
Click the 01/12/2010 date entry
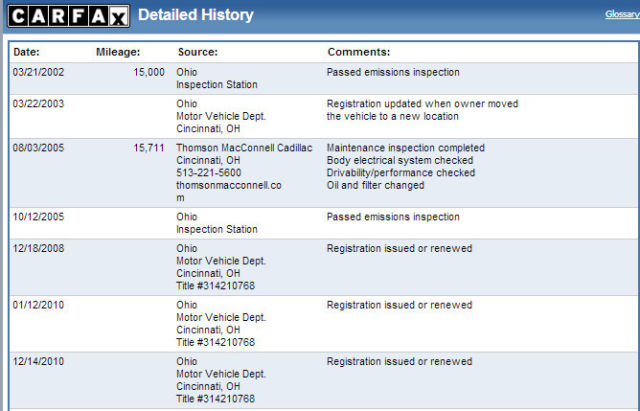[x=38, y=305]
